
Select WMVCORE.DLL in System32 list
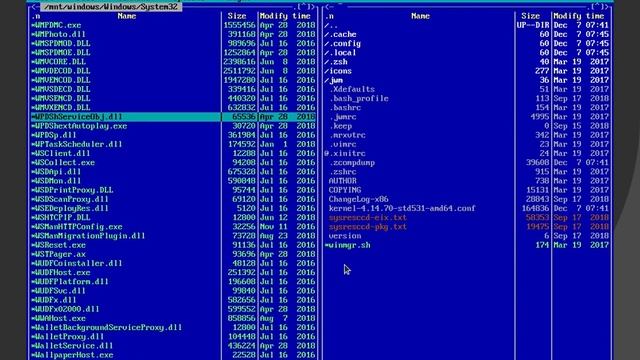173,62
